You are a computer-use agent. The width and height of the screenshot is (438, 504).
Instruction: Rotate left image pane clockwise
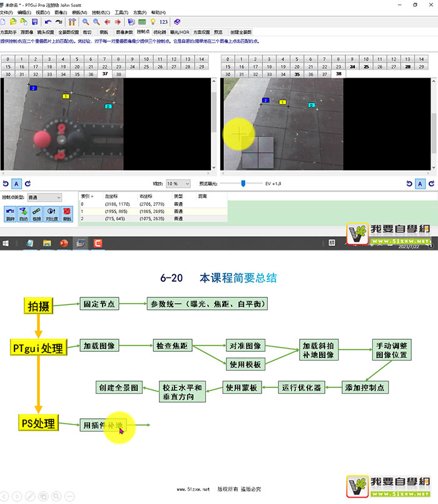pos(28,183)
